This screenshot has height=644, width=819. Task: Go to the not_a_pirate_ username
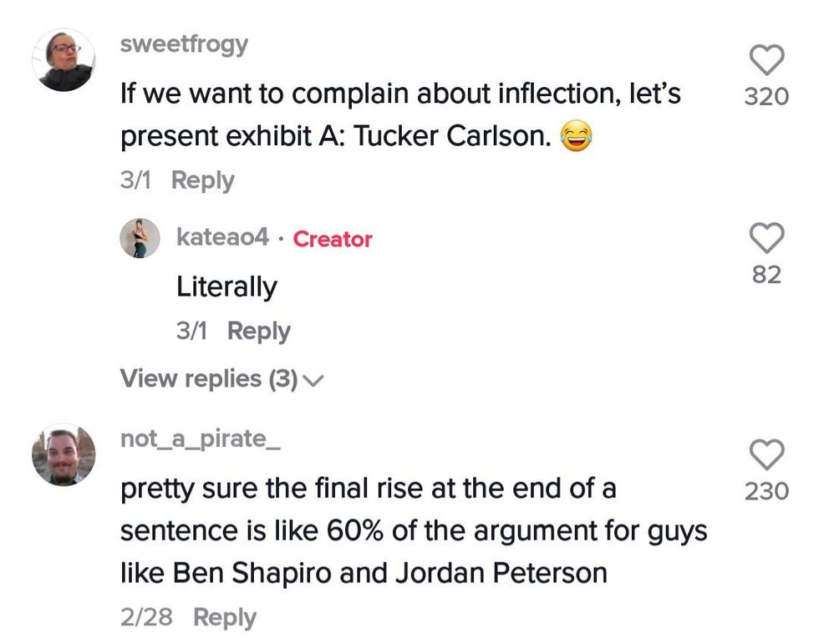200,439
